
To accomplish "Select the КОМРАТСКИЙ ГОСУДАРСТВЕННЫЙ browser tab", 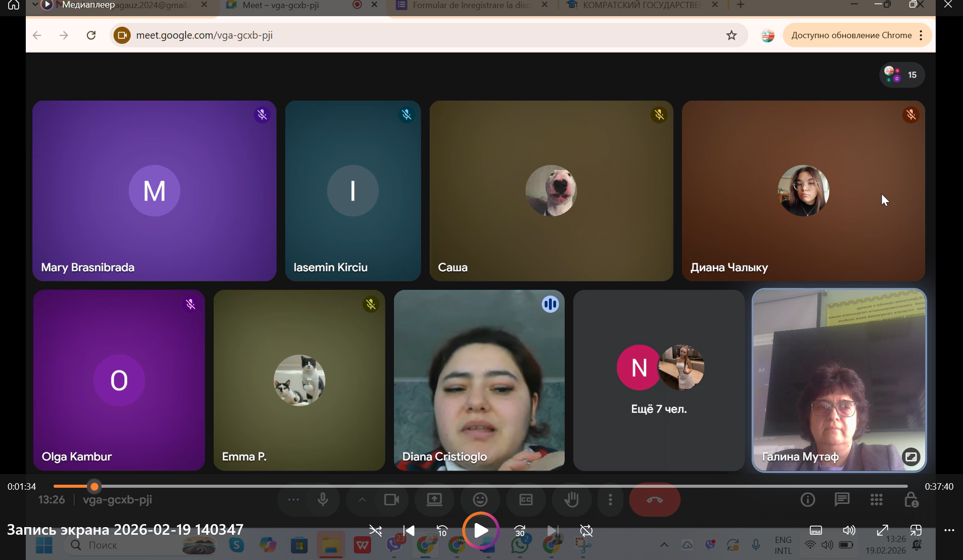I will (641, 5).
